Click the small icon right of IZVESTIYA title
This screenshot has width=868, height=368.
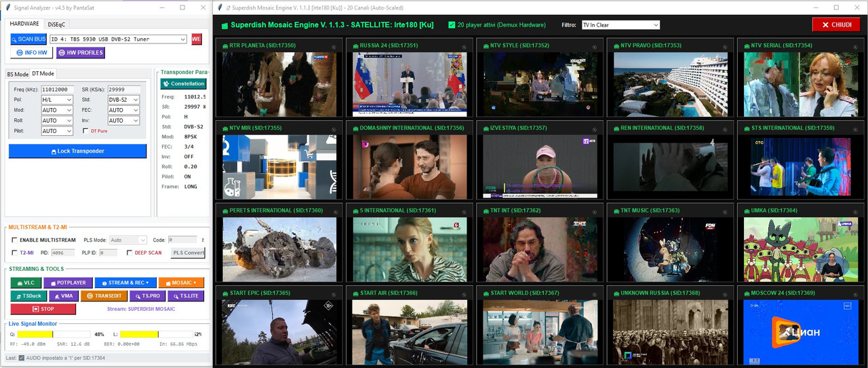tap(593, 129)
